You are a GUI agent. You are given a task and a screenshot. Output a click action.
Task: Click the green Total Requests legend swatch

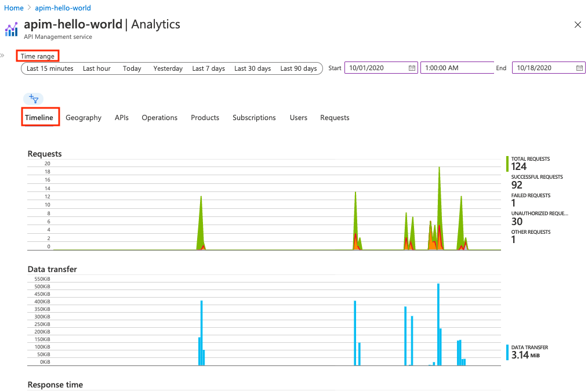click(507, 164)
